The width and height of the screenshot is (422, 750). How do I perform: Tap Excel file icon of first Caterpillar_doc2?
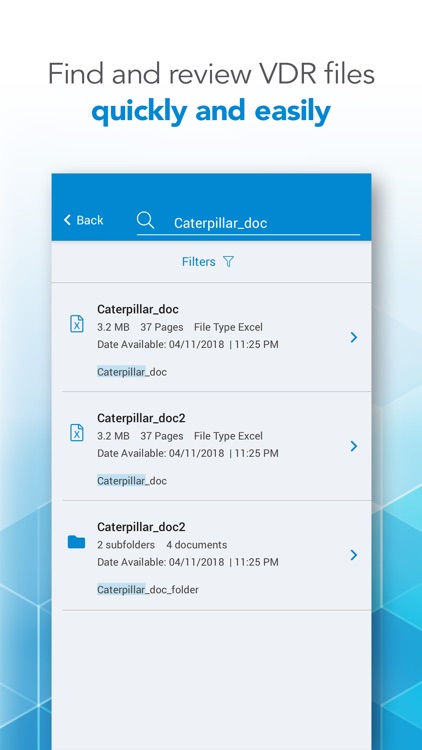pyautogui.click(x=77, y=432)
